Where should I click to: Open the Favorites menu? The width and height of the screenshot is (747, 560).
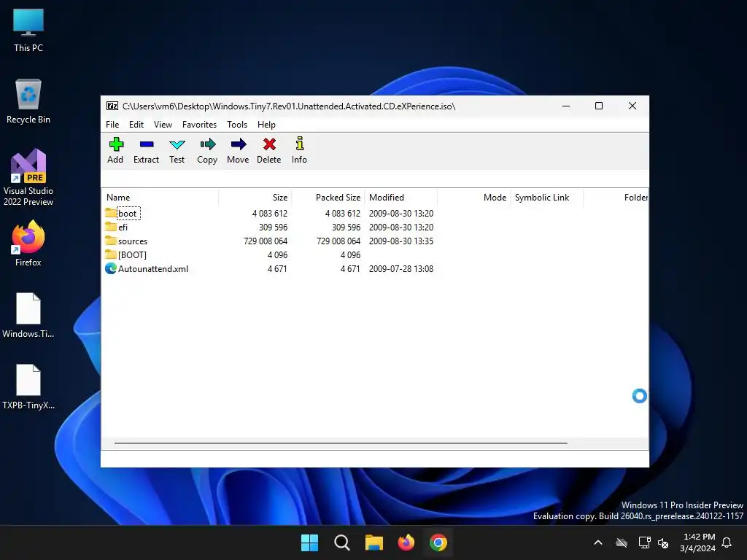pyautogui.click(x=200, y=124)
